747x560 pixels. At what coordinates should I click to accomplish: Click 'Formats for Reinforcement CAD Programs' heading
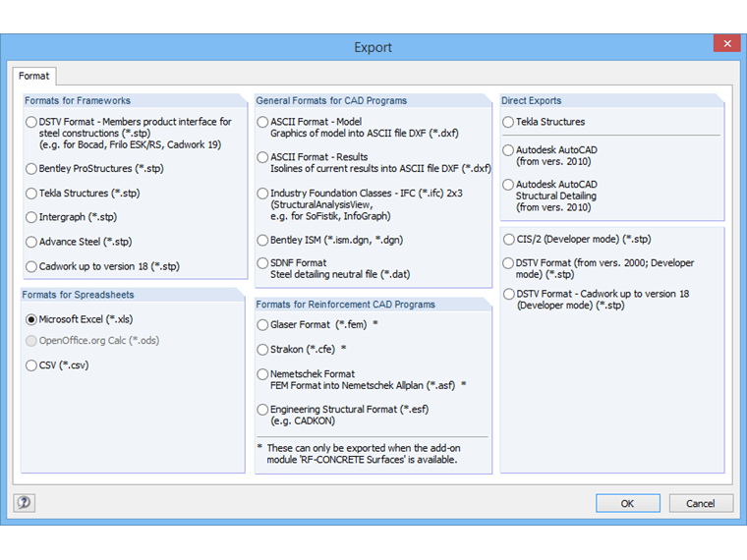tap(345, 305)
